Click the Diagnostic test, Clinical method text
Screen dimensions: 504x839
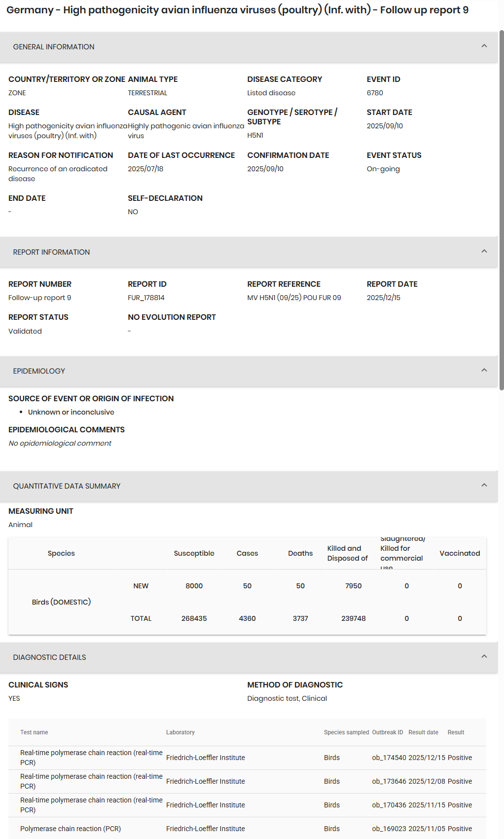[287, 698]
